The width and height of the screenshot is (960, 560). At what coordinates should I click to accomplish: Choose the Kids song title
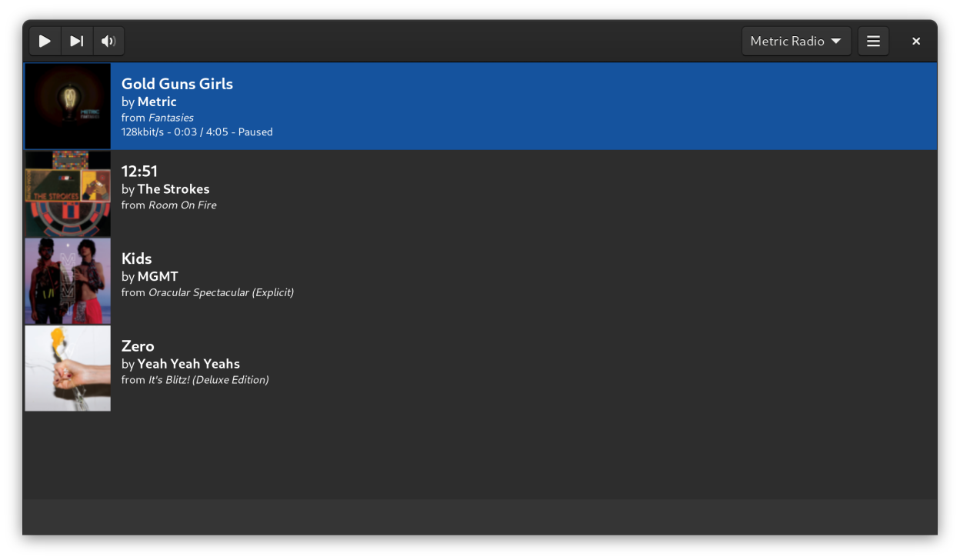click(x=137, y=258)
